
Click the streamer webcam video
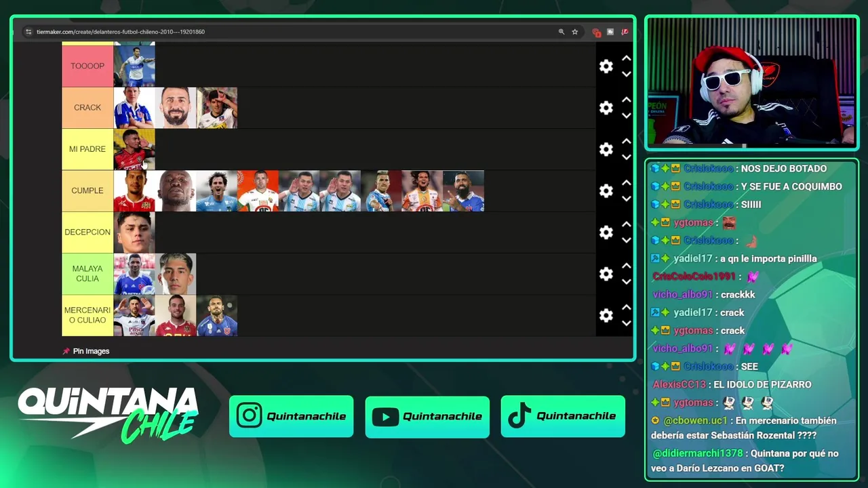tap(751, 82)
